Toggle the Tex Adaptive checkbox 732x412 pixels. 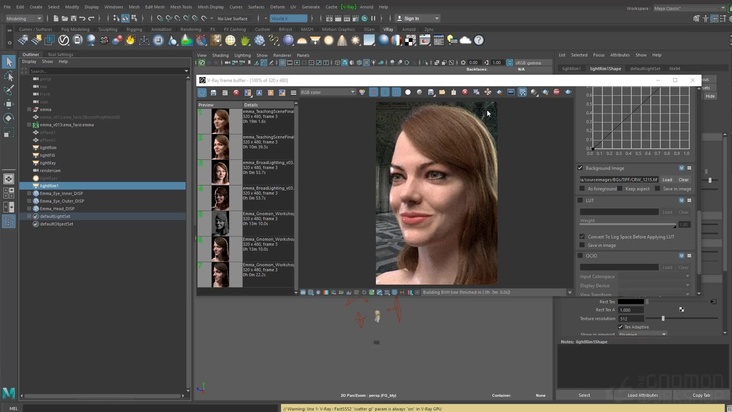coord(620,327)
